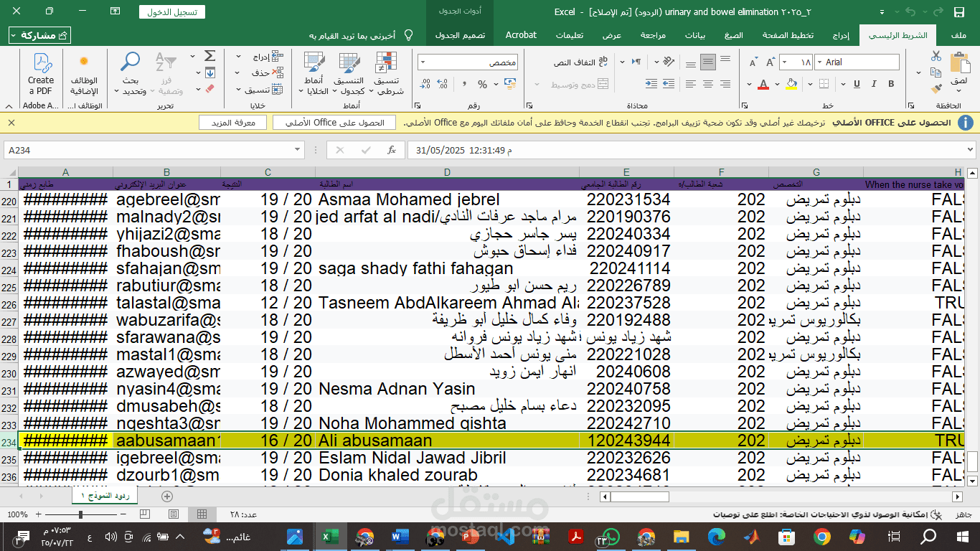
Task: Click Increase Font Size icon
Action: (x=770, y=62)
